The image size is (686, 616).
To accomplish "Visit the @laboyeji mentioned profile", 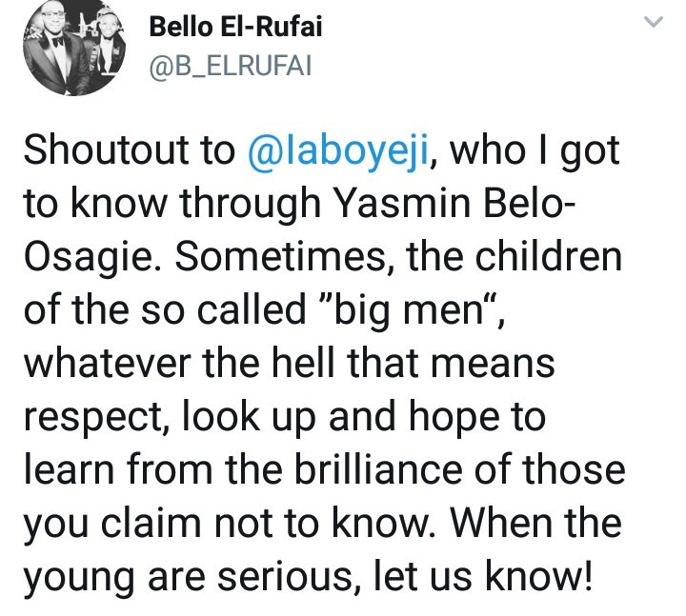I will (x=337, y=150).
